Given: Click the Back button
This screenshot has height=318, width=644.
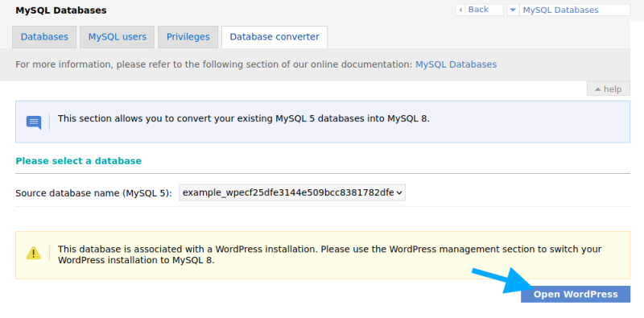Looking at the screenshot, I should 479,10.
